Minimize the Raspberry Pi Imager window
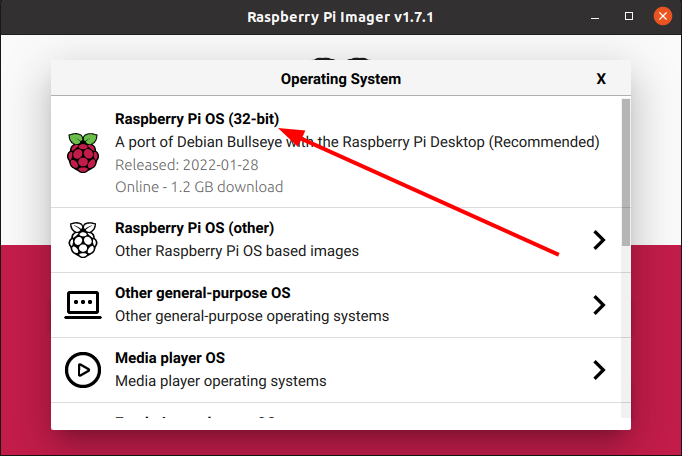682x456 pixels. click(595, 17)
